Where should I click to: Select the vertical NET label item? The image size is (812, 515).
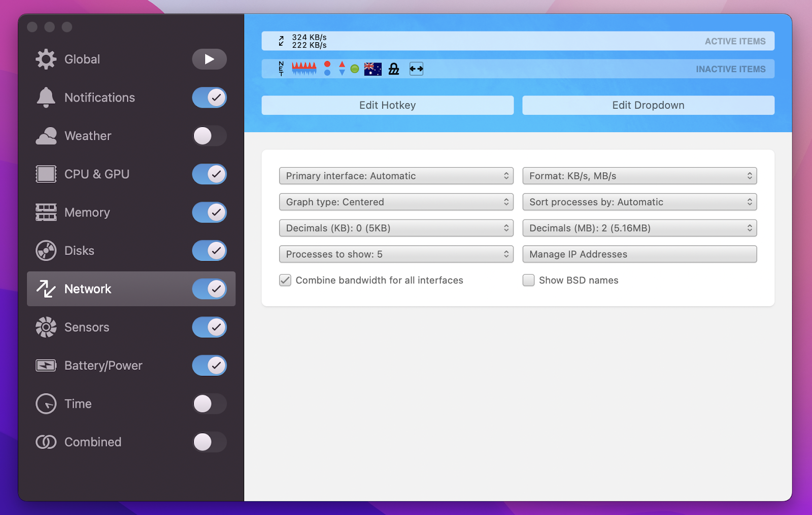click(281, 69)
